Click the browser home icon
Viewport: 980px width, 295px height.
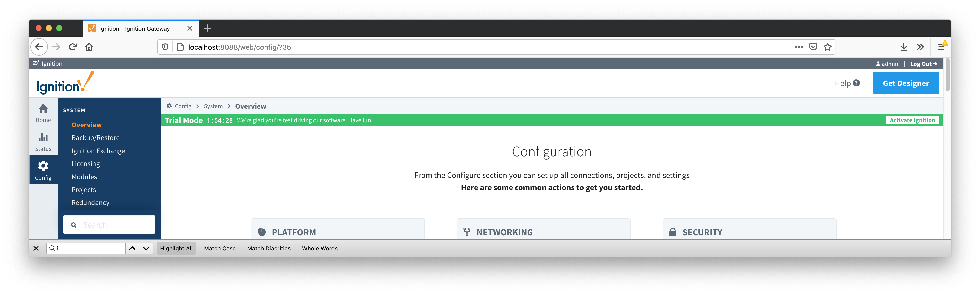(89, 47)
